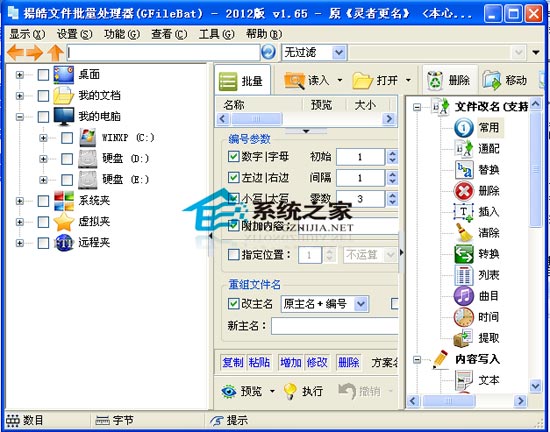Select the 列表 list icon
The width and height of the screenshot is (550, 432).
[x=464, y=275]
